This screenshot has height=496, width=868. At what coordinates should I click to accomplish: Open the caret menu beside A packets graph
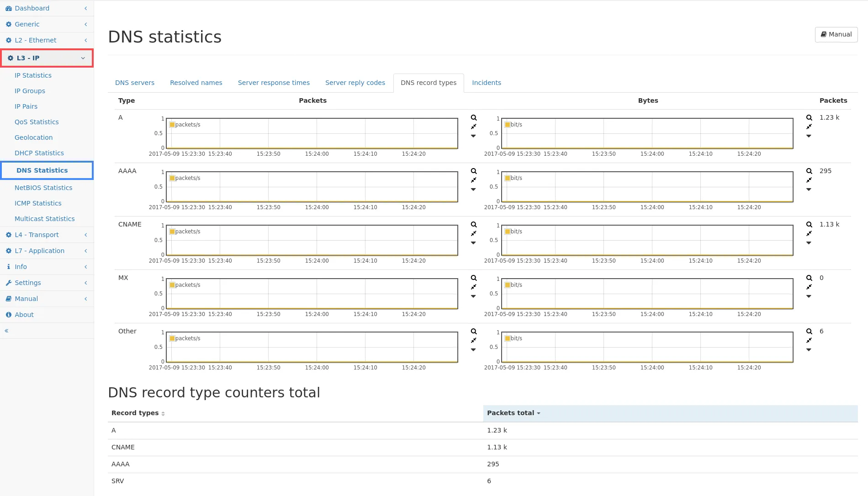(x=474, y=136)
